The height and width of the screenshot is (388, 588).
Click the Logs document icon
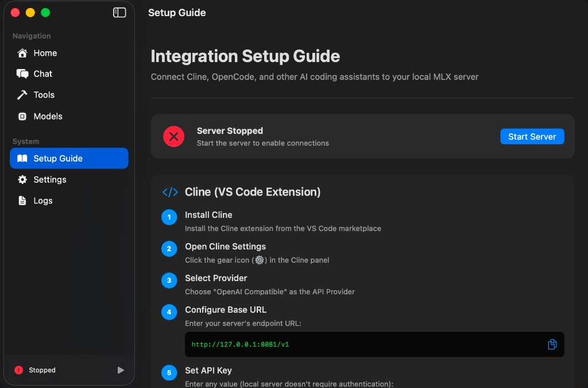(x=21, y=200)
